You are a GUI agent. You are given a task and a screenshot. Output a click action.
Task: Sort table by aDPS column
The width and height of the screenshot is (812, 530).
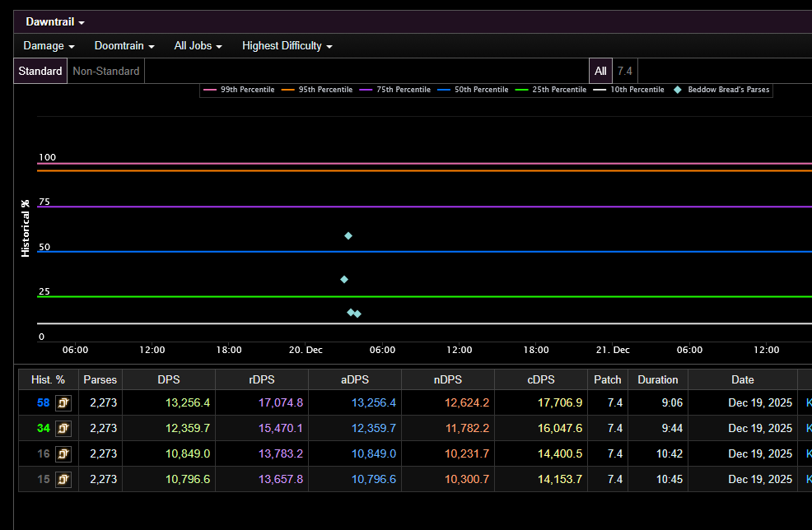click(x=355, y=379)
